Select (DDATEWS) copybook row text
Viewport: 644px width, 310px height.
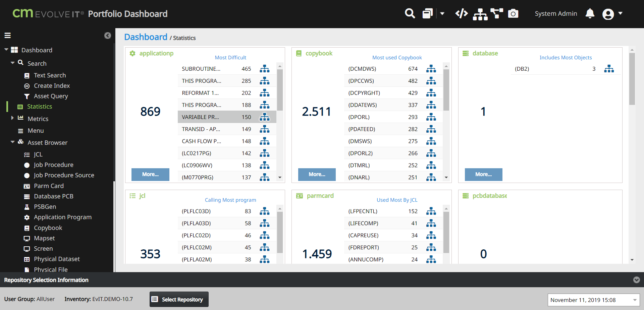pyautogui.click(x=363, y=105)
